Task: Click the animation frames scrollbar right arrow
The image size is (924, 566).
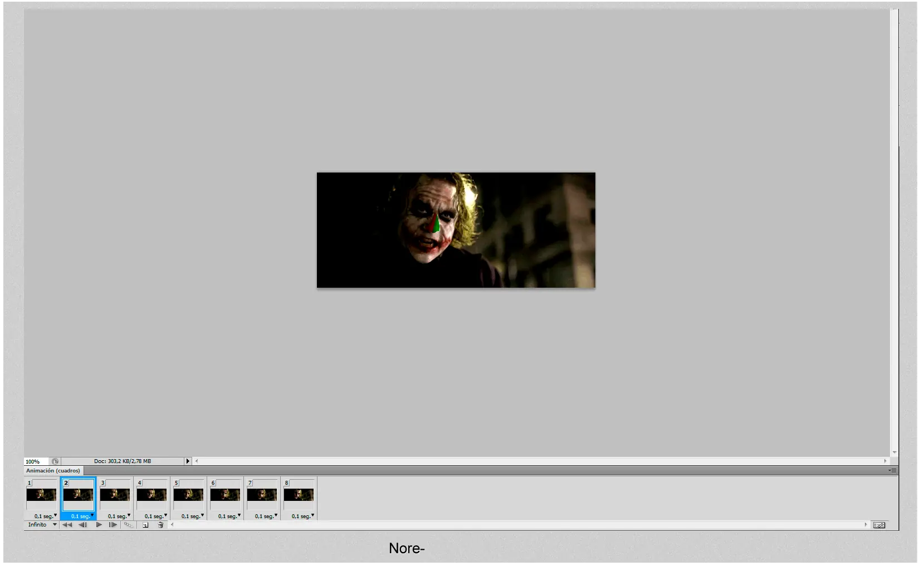Action: 866,525
